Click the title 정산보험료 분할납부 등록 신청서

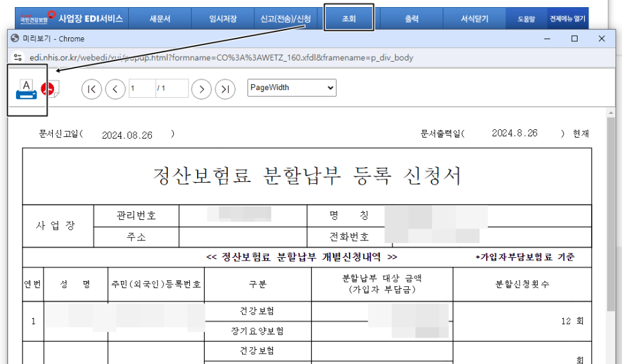[307, 176]
